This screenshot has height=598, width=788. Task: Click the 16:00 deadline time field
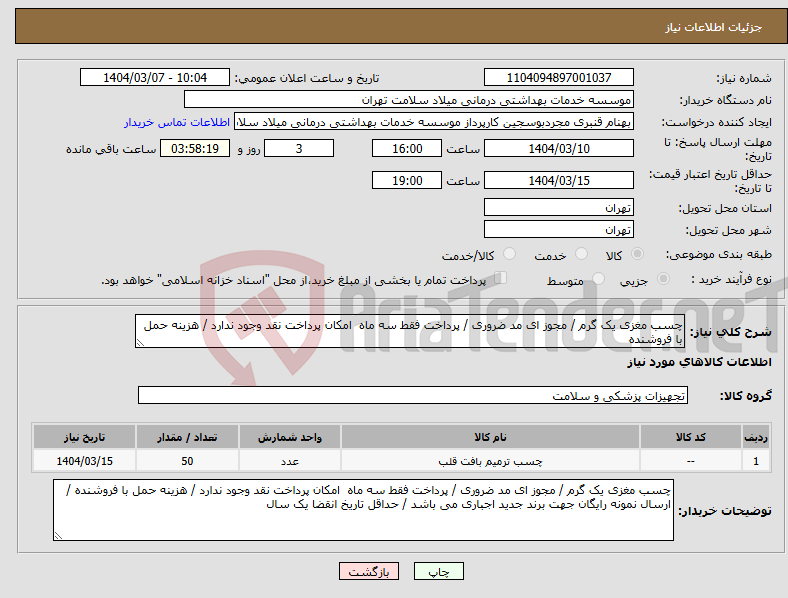pos(407,149)
